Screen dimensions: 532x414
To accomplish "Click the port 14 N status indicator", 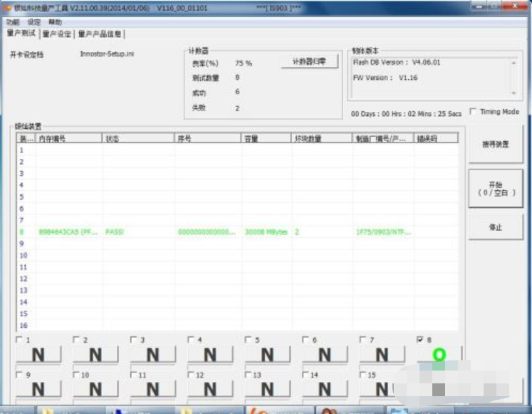I will [x=325, y=389].
